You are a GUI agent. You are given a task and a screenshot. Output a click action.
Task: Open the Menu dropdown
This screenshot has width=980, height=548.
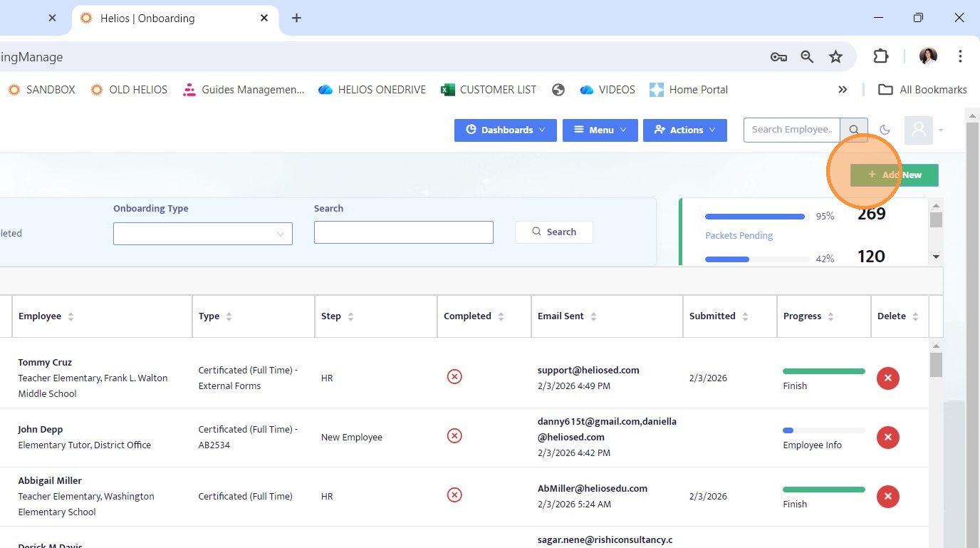(600, 130)
